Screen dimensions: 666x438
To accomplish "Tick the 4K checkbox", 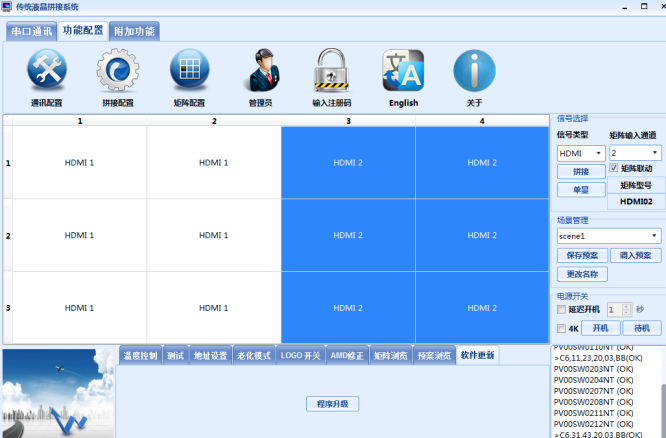I will tap(562, 328).
